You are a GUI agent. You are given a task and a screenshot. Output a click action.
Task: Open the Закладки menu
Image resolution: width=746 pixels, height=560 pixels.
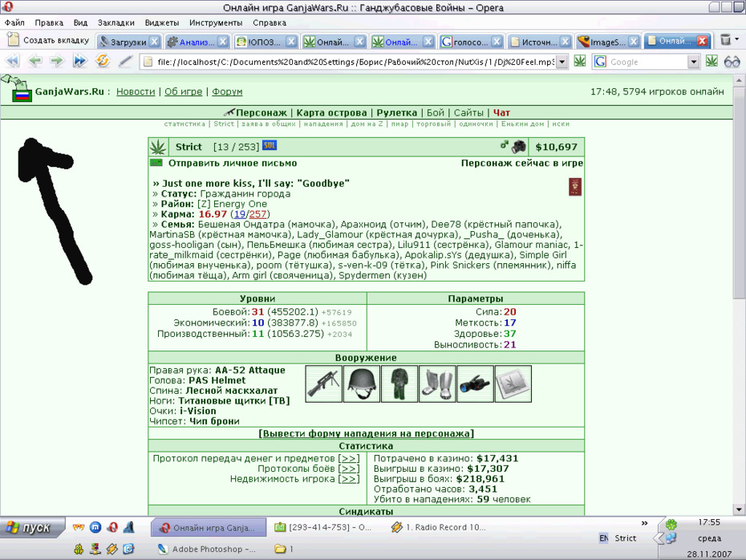(116, 22)
